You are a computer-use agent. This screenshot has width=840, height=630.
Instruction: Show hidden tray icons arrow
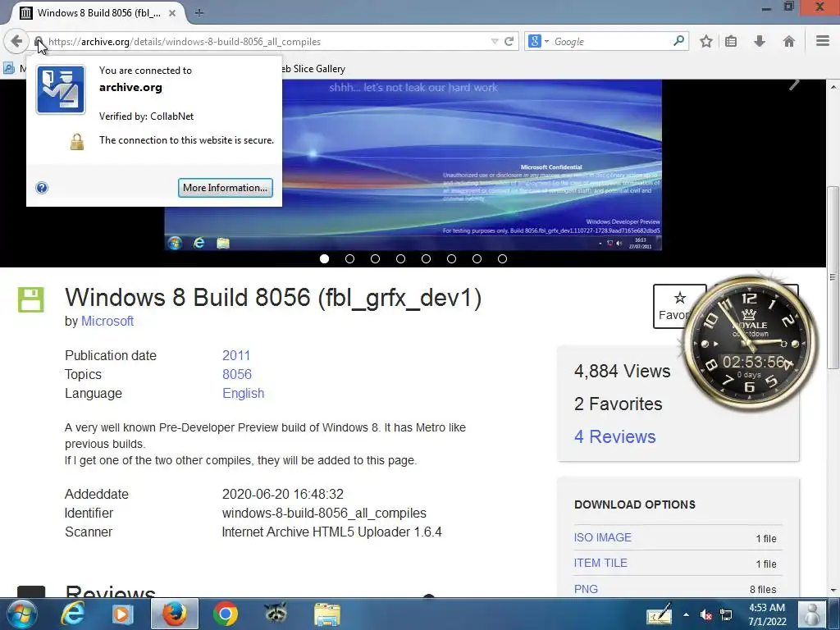pyautogui.click(x=687, y=614)
